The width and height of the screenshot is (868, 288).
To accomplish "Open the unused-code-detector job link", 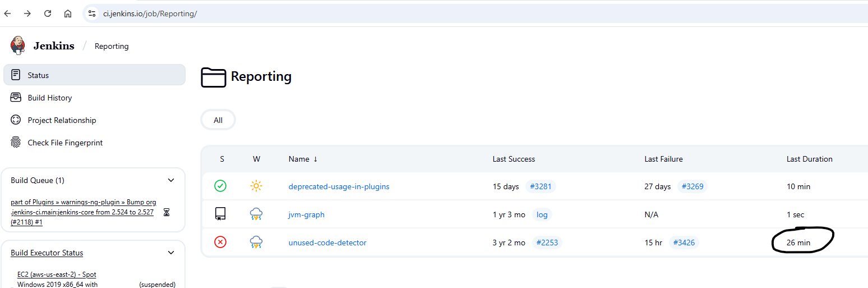I will 327,243.
